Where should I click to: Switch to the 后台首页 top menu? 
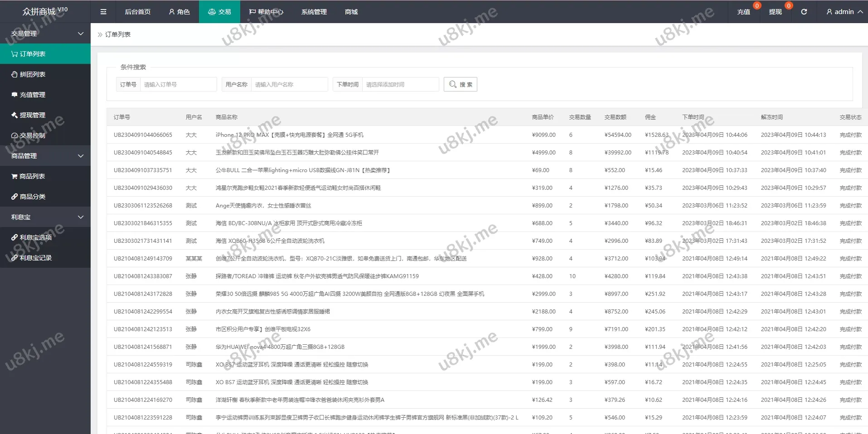pyautogui.click(x=138, y=12)
